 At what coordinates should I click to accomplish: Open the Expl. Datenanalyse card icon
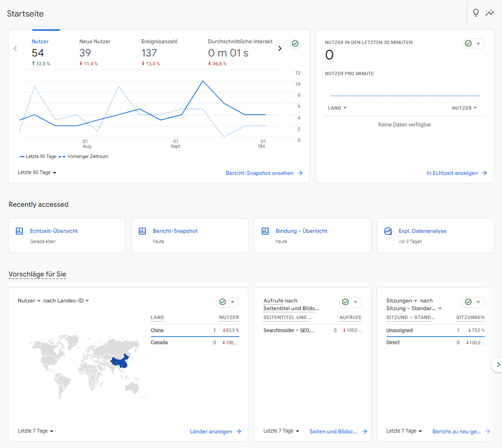click(388, 231)
